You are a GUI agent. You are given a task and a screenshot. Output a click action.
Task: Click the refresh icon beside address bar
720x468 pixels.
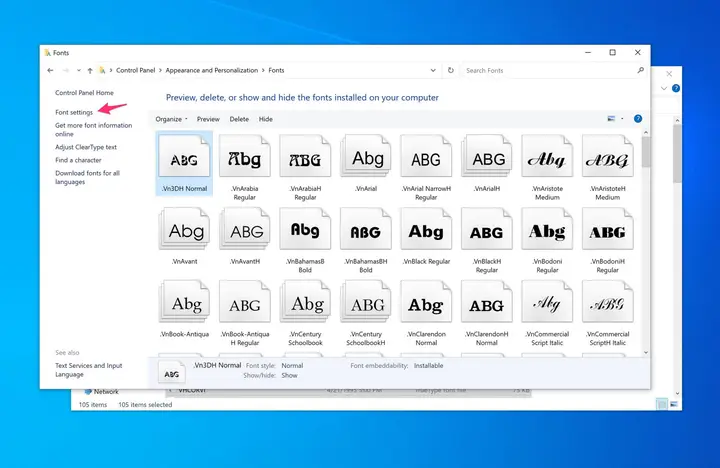point(450,70)
